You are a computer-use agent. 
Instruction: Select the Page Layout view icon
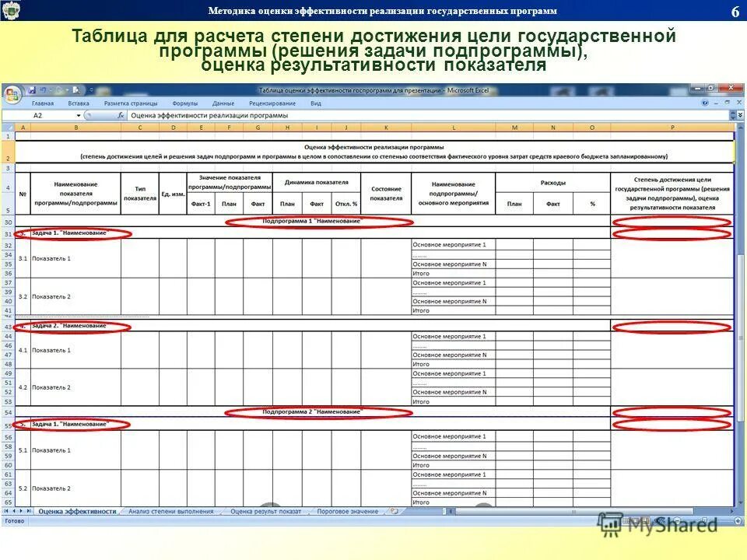click(x=637, y=520)
